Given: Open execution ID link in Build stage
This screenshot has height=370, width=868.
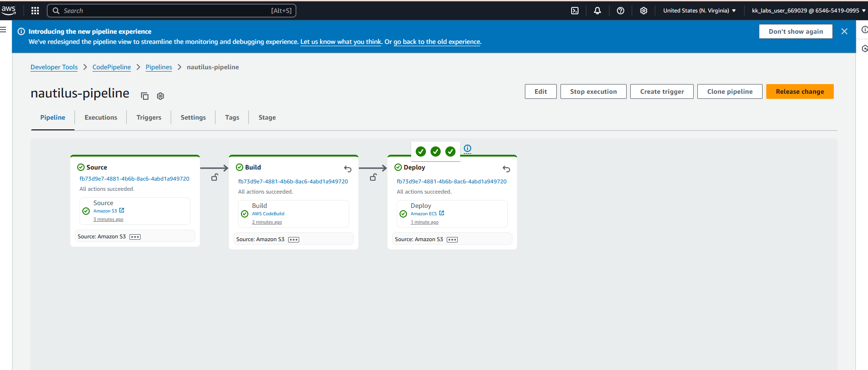Looking at the screenshot, I should 293,182.
